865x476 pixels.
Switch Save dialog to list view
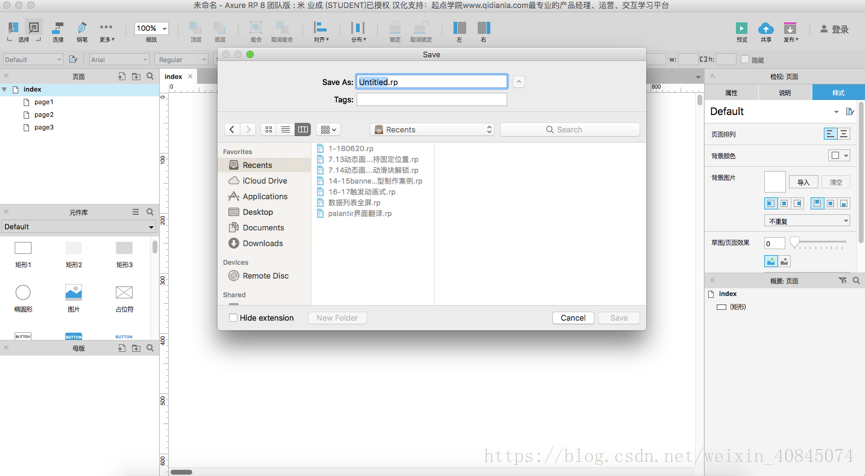pyautogui.click(x=285, y=130)
